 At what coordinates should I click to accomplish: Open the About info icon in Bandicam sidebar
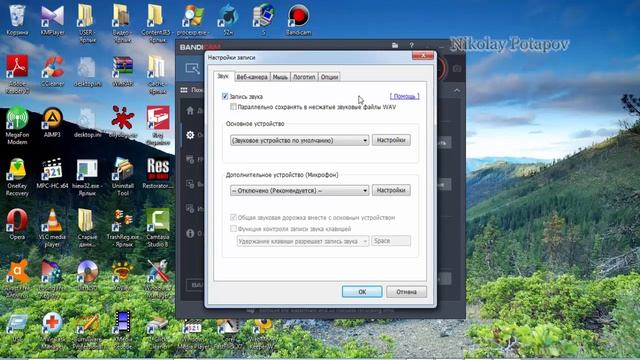pyautogui.click(x=190, y=233)
